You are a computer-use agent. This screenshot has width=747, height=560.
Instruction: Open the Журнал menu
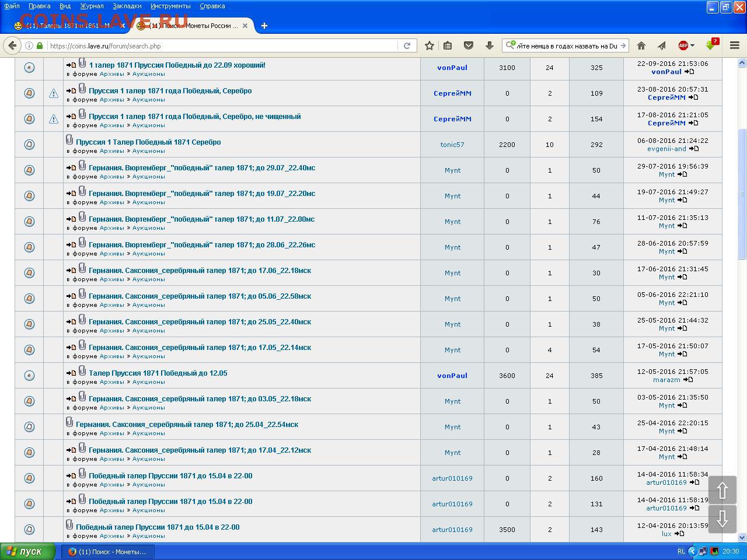(x=92, y=6)
